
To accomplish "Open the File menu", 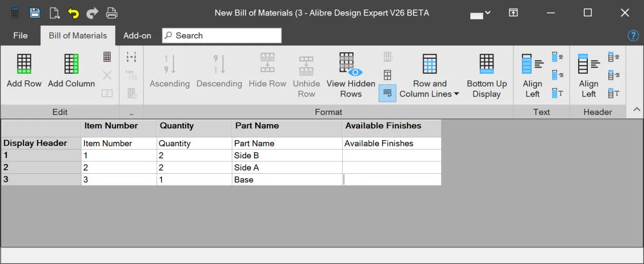I will tap(21, 36).
